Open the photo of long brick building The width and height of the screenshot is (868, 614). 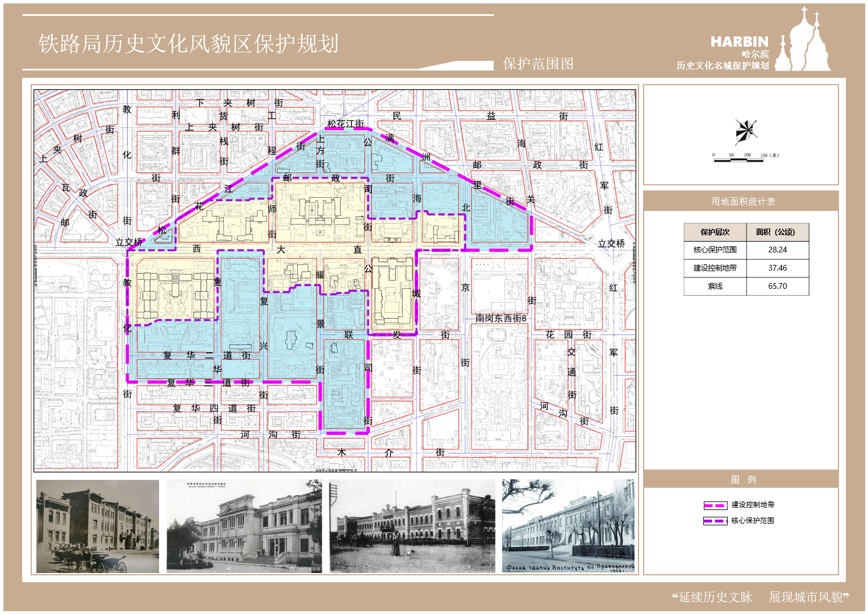point(412,526)
